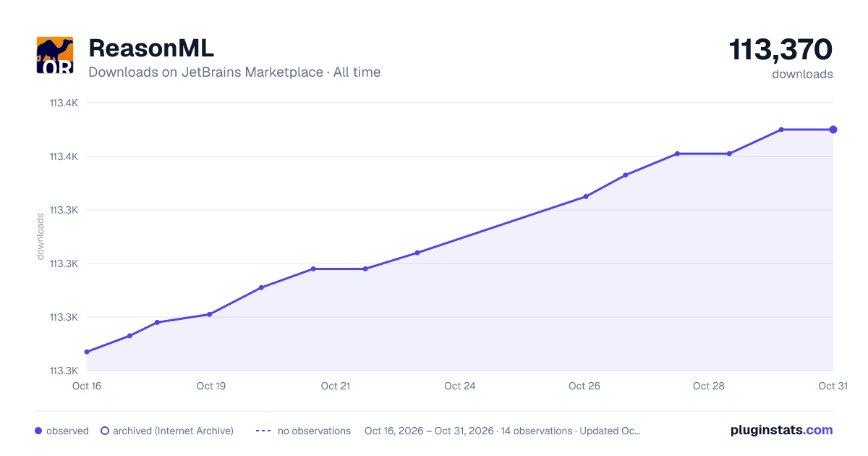The image size is (868, 456).
Task: Click the 'Oct 21' x-axis label
Action: tap(336, 386)
